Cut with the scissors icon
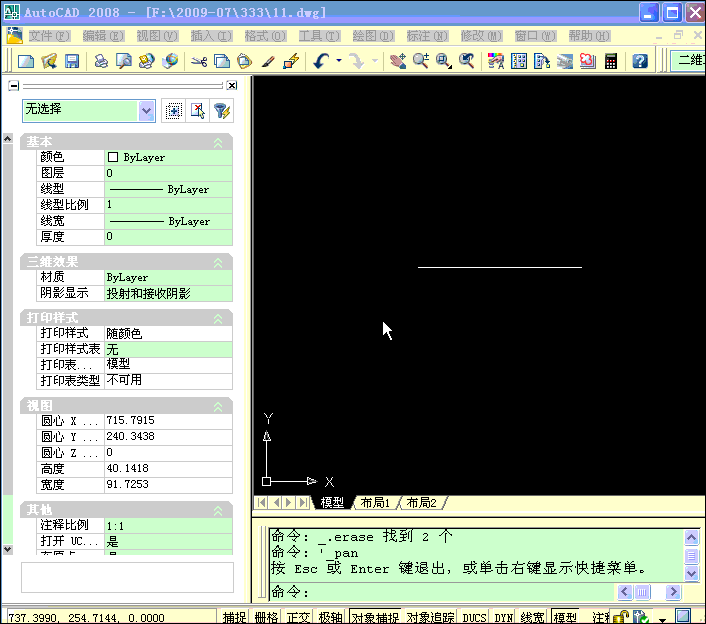 (x=199, y=61)
